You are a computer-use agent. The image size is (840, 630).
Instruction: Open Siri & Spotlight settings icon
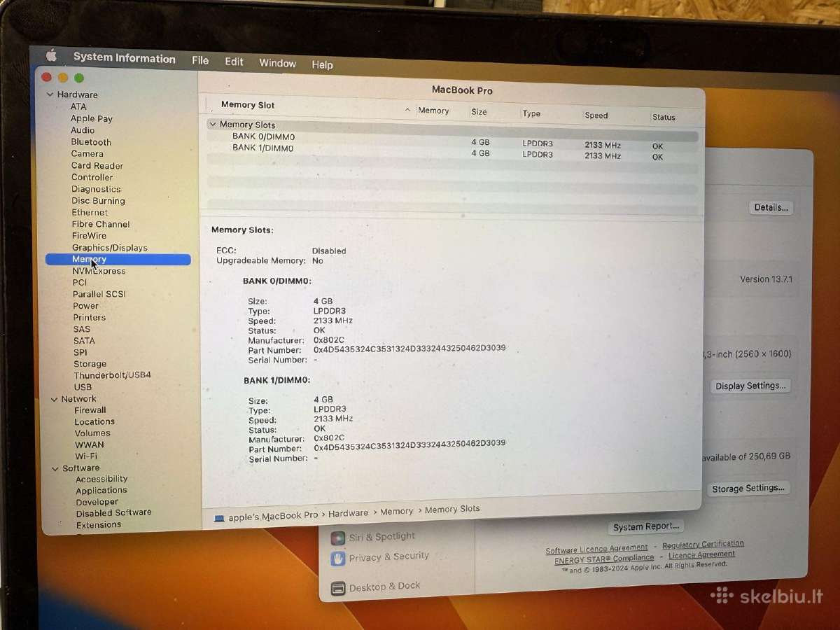(x=337, y=538)
